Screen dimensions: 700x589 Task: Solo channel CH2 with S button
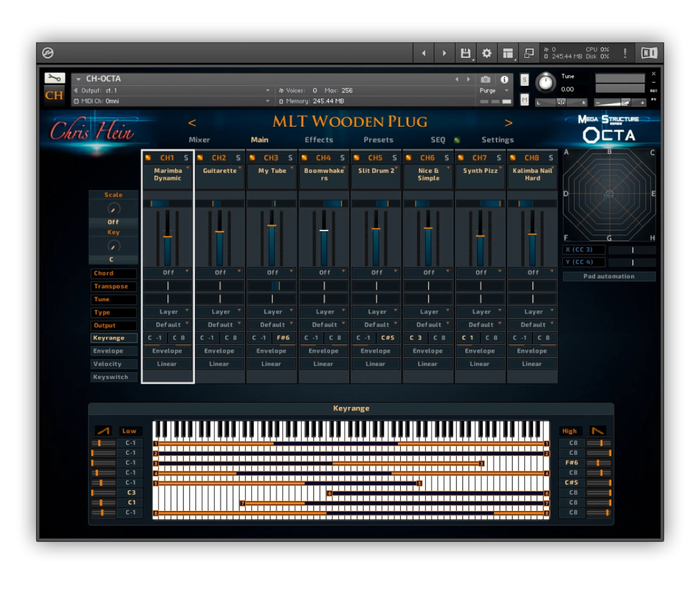238,158
